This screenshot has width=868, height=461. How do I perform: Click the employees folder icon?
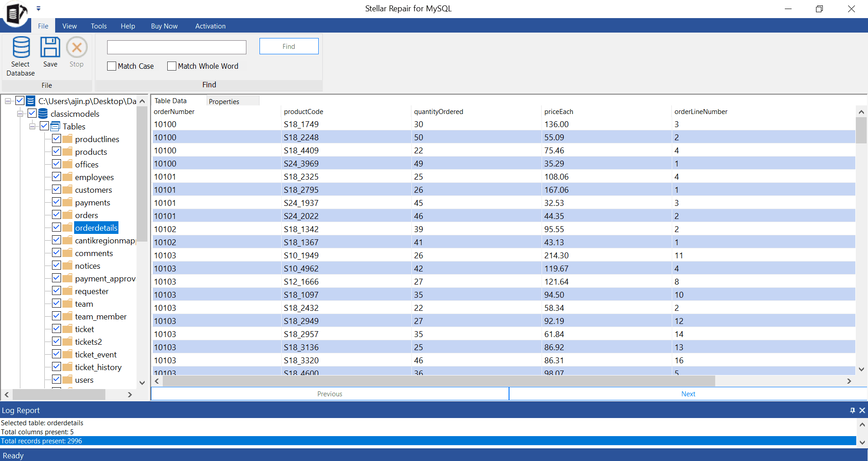coord(67,176)
